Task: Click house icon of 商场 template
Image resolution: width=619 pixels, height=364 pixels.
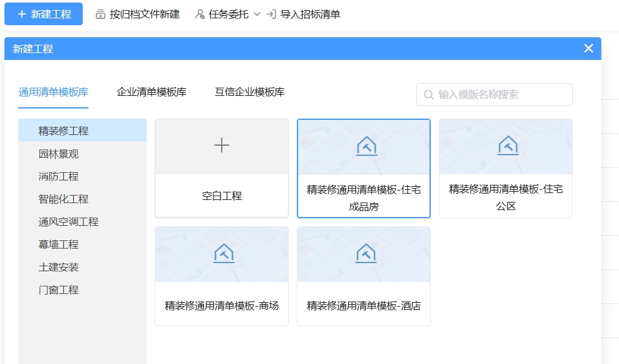Action: pyautogui.click(x=224, y=254)
